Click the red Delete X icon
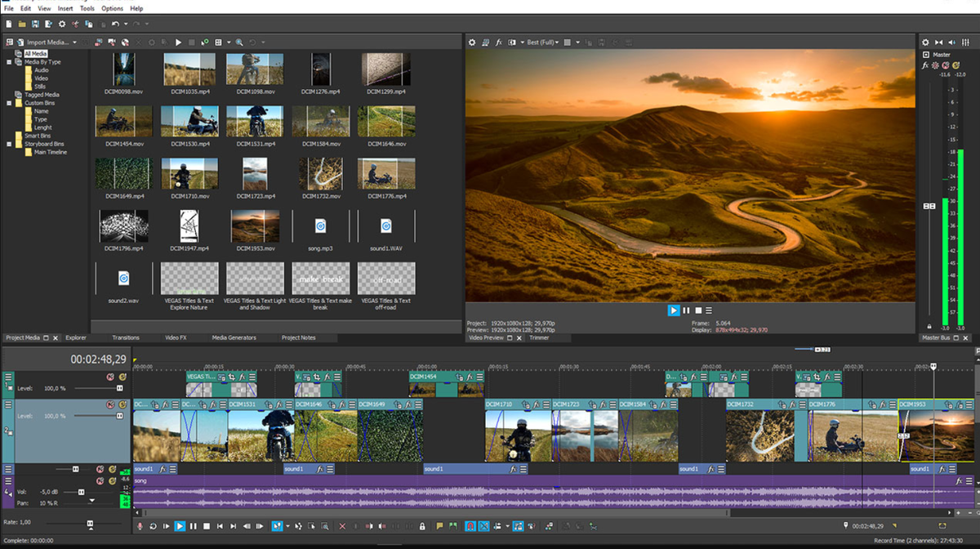 click(342, 526)
